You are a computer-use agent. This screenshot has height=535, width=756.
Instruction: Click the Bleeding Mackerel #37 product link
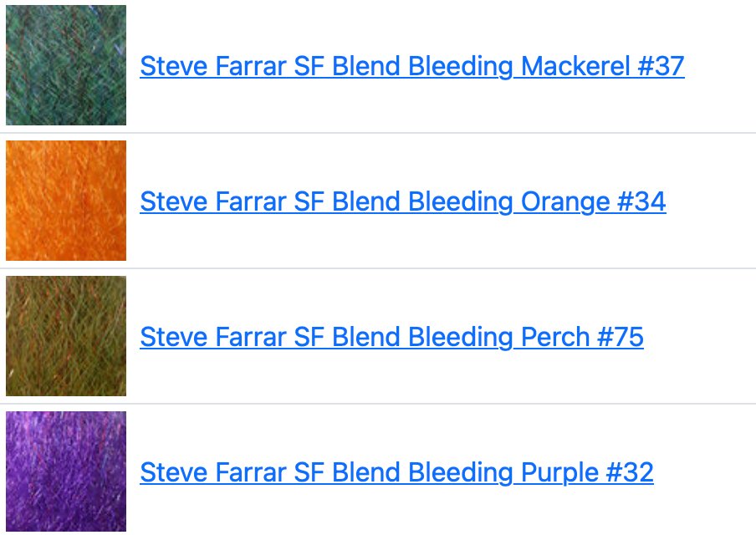click(x=411, y=66)
